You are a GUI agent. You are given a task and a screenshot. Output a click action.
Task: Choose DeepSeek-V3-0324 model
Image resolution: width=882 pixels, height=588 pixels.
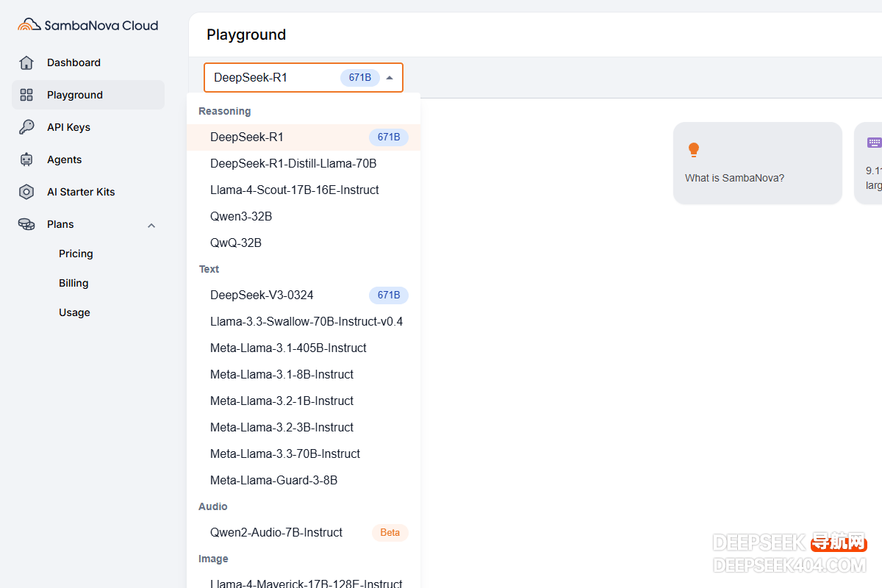click(x=304, y=295)
